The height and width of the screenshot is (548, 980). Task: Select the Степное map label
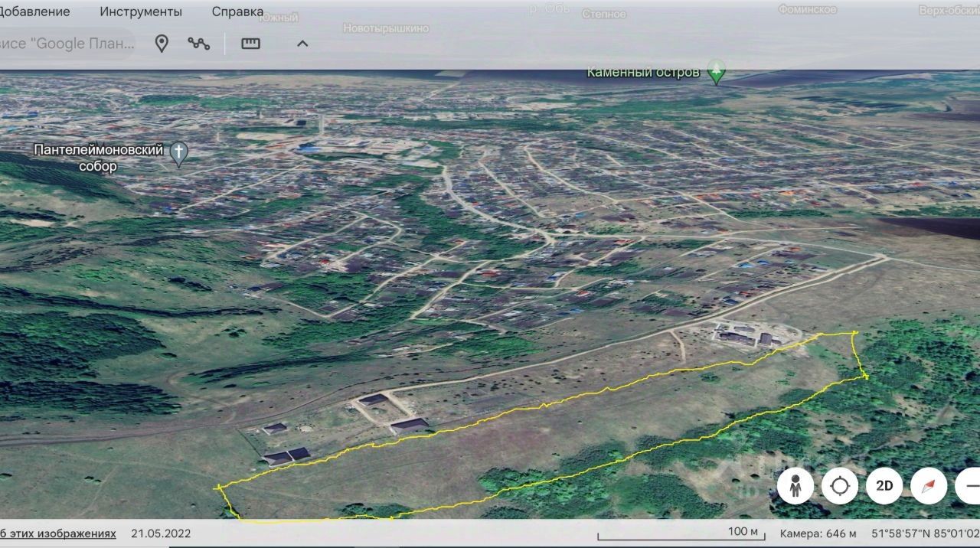coord(604,14)
